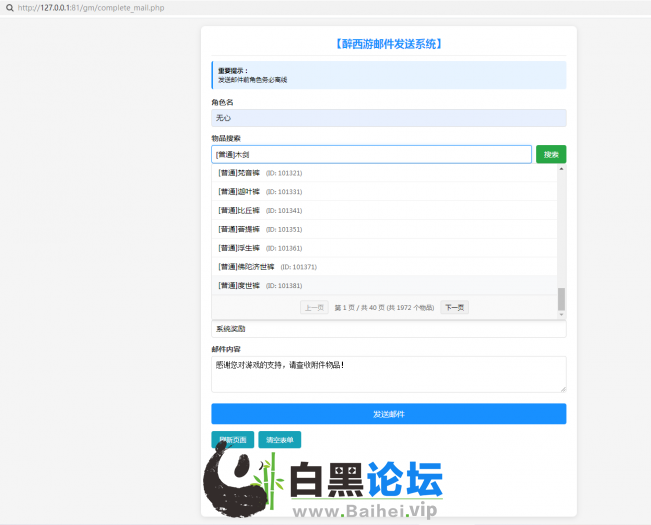The height and width of the screenshot is (525, 651).
Task: Click the green 搜索 search button
Action: coord(550,154)
